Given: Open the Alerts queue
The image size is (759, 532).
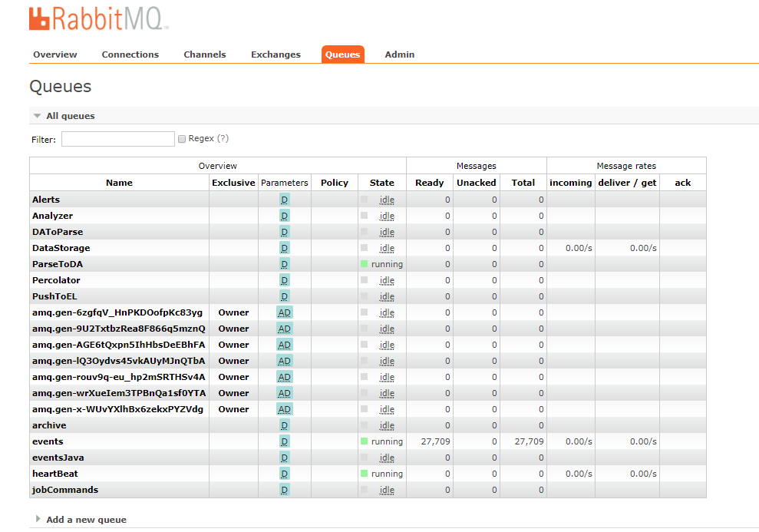Looking at the screenshot, I should [x=46, y=200].
